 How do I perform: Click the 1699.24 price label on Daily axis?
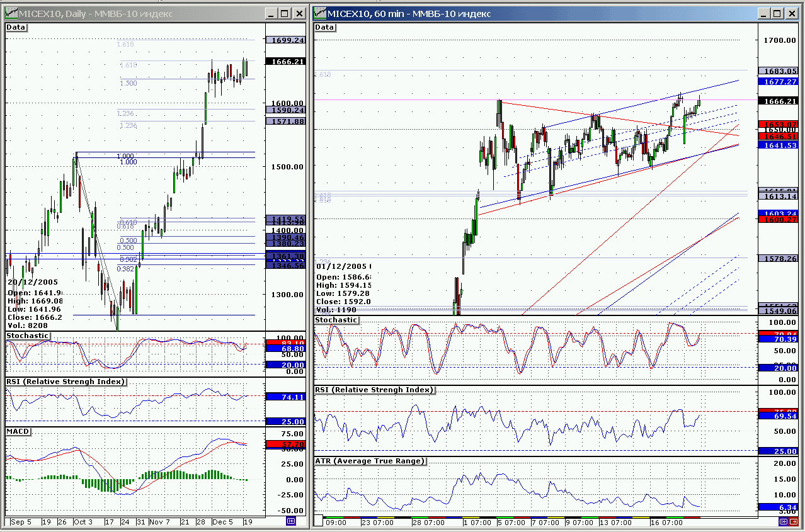coord(286,40)
